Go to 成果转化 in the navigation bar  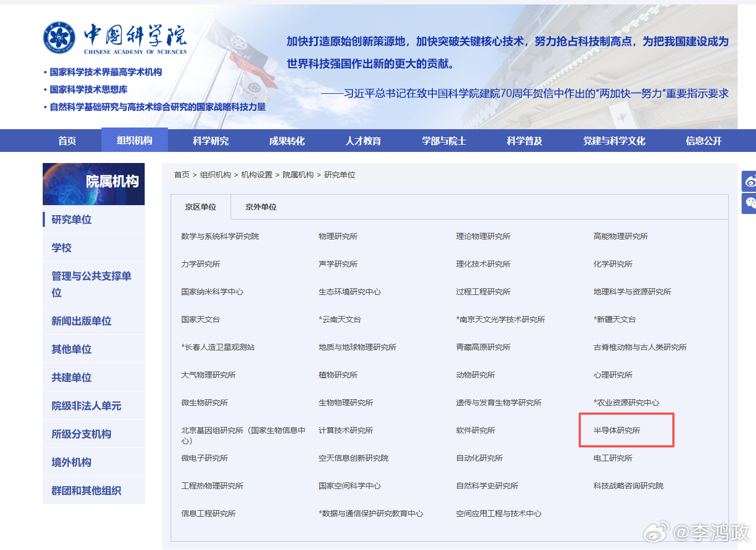[x=287, y=141]
